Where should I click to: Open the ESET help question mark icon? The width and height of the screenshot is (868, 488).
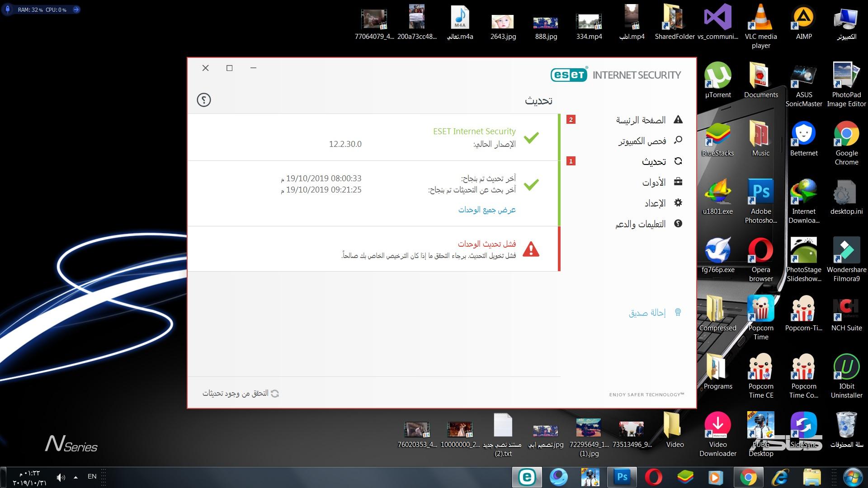pos(204,100)
